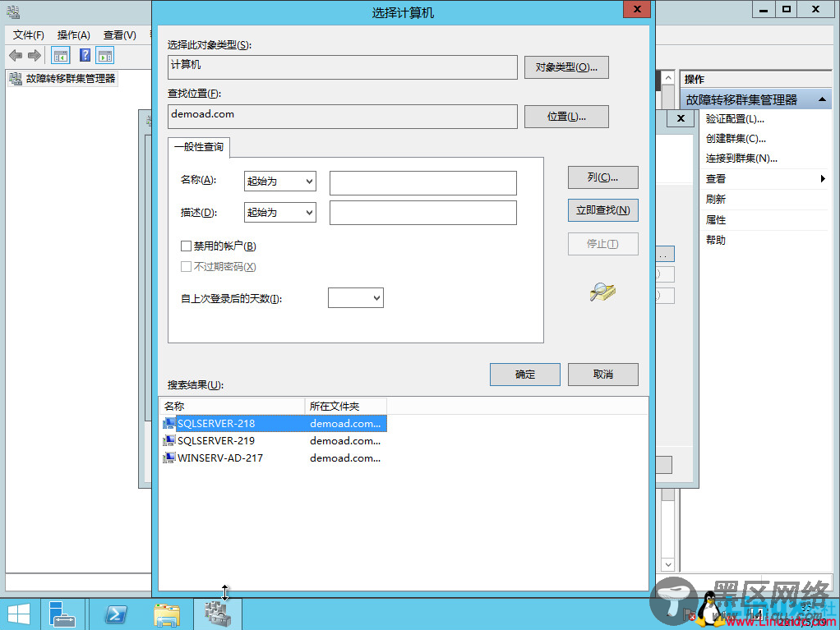Click 创建群集(C)... action link
840x630 pixels.
click(736, 139)
